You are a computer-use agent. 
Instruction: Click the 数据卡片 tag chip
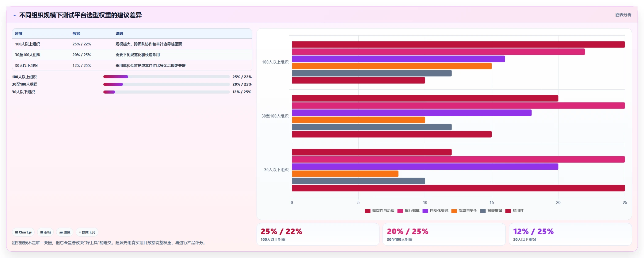click(x=87, y=232)
